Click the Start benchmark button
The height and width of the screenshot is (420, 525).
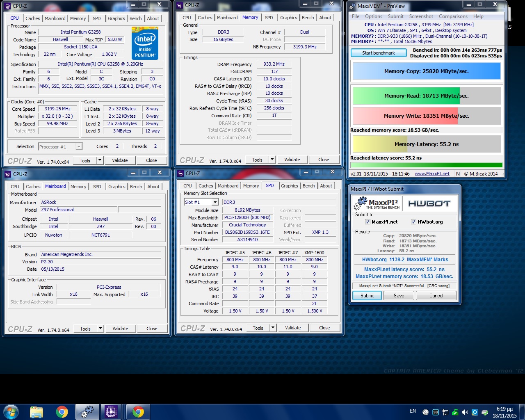point(379,53)
